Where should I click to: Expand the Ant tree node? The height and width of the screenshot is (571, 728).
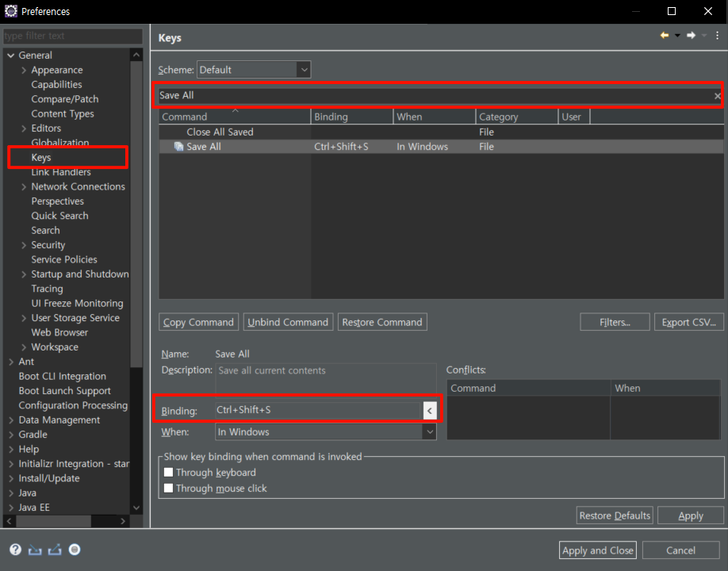pyautogui.click(x=11, y=362)
